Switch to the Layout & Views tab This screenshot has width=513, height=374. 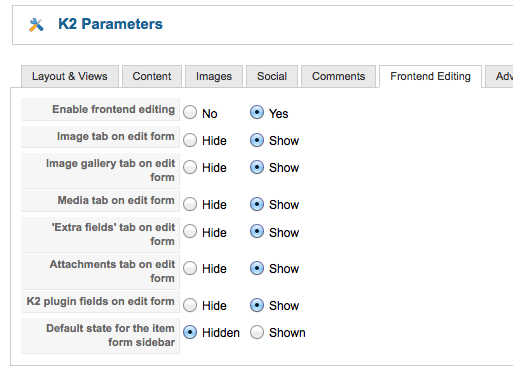click(x=70, y=76)
